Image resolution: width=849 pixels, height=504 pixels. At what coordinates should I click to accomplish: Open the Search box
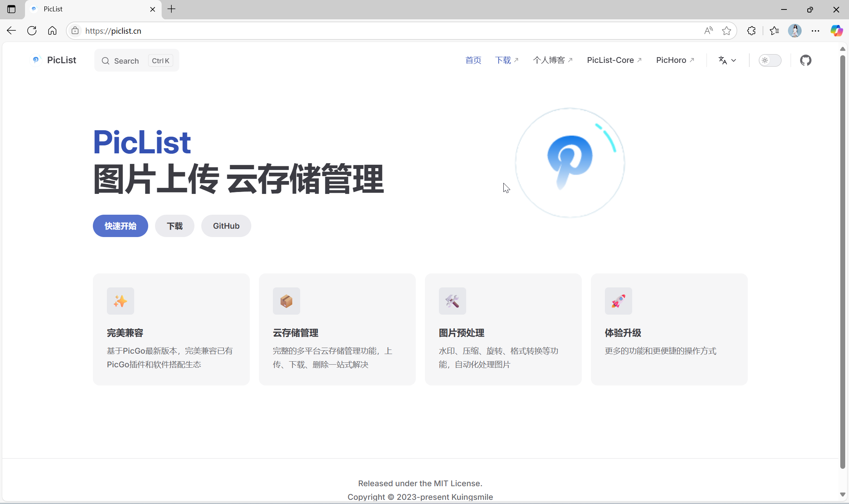[136, 61]
